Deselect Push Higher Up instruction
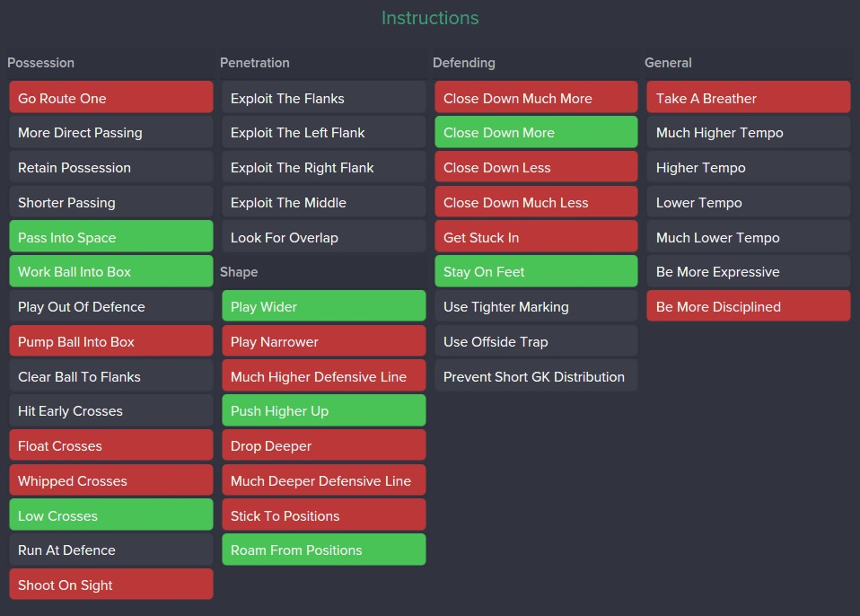 [x=323, y=411]
